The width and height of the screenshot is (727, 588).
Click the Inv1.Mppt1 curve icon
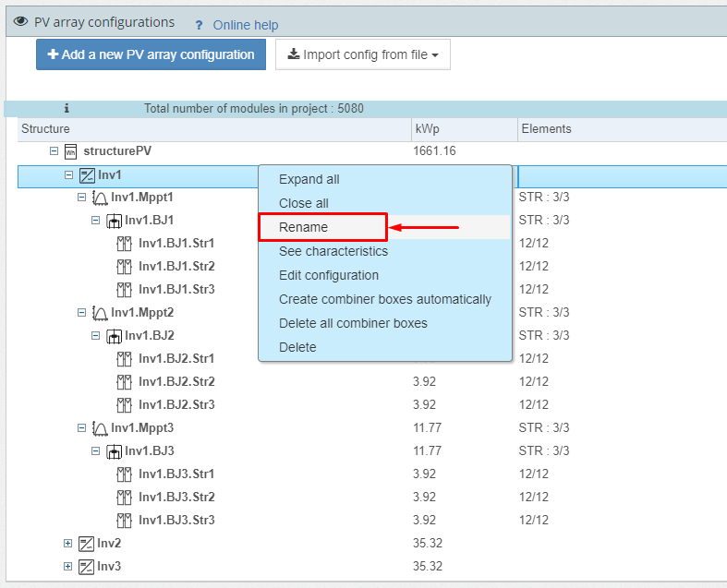click(x=100, y=198)
